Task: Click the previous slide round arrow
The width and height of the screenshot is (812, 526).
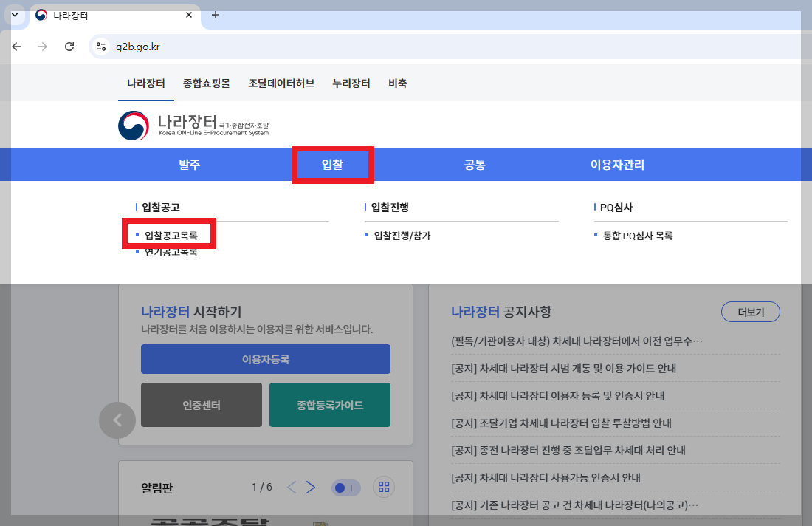Action: (x=117, y=420)
